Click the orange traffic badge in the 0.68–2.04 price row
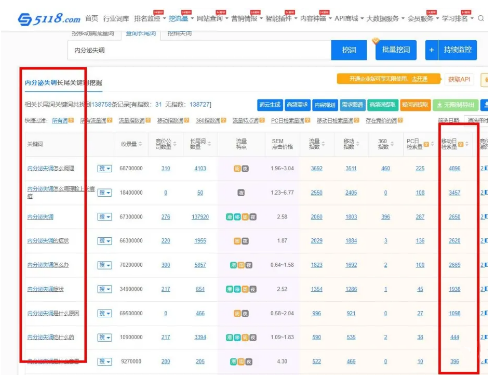 [x=237, y=314]
